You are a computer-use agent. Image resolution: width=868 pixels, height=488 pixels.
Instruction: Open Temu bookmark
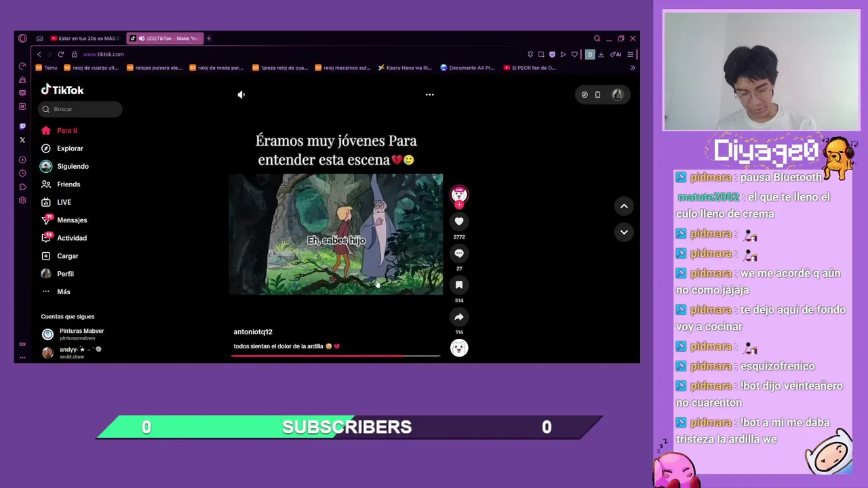coord(47,68)
